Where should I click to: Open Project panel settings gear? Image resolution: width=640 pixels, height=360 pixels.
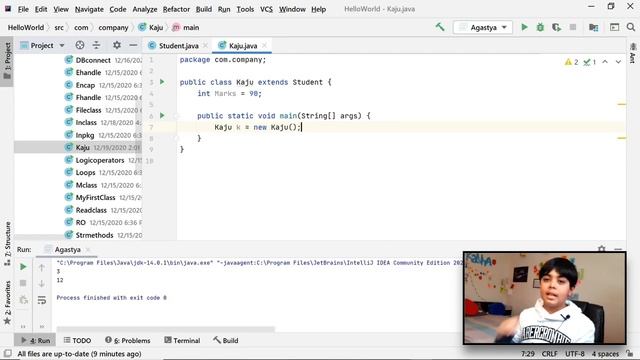[x=117, y=45]
